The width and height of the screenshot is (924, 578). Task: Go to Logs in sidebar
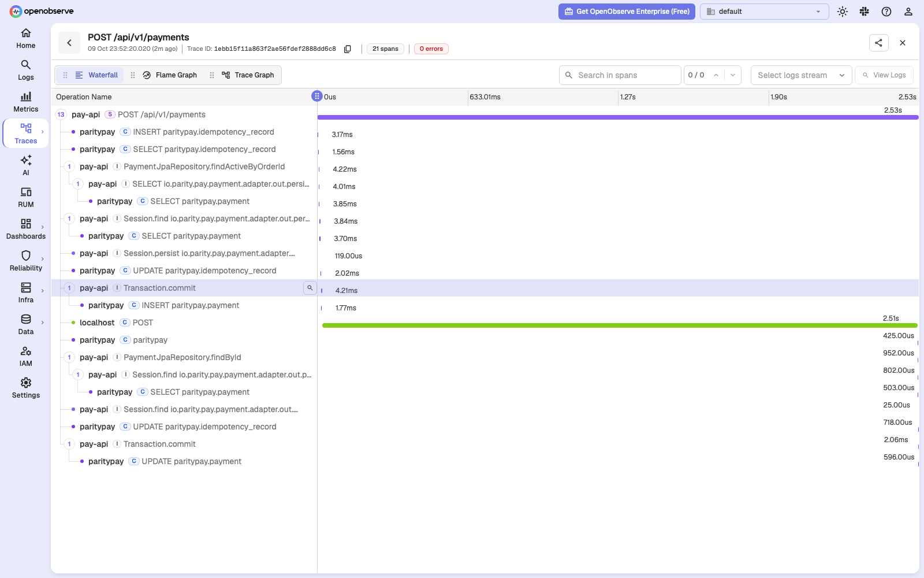tap(25, 71)
